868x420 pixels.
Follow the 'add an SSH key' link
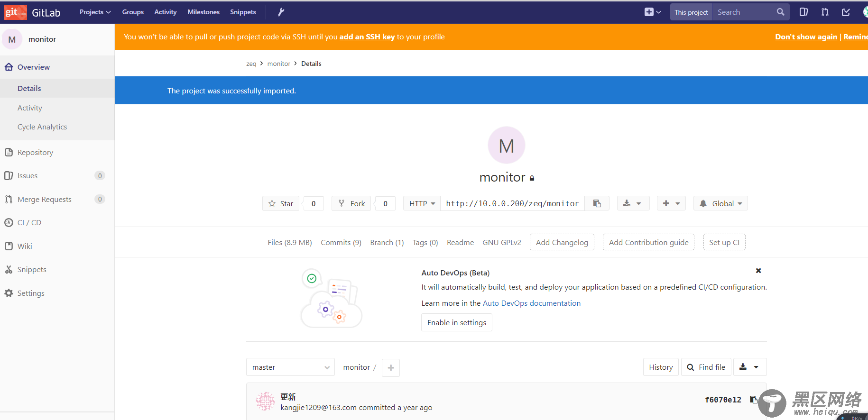[x=367, y=37]
